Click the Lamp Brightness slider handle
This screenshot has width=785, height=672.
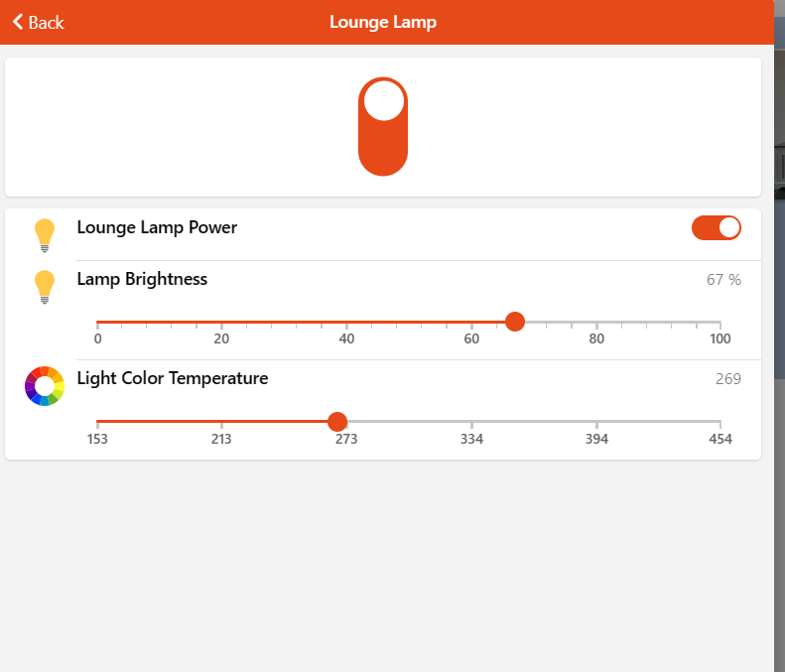coord(515,322)
